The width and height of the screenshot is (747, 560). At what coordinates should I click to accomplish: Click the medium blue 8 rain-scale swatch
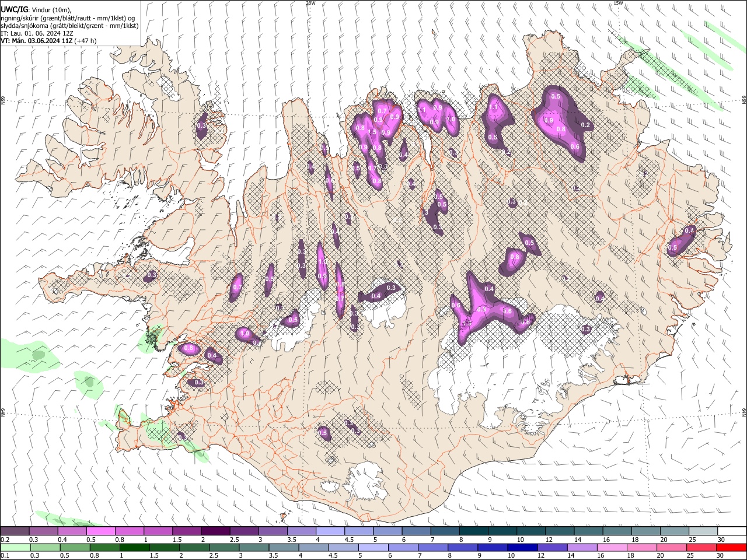(462, 547)
